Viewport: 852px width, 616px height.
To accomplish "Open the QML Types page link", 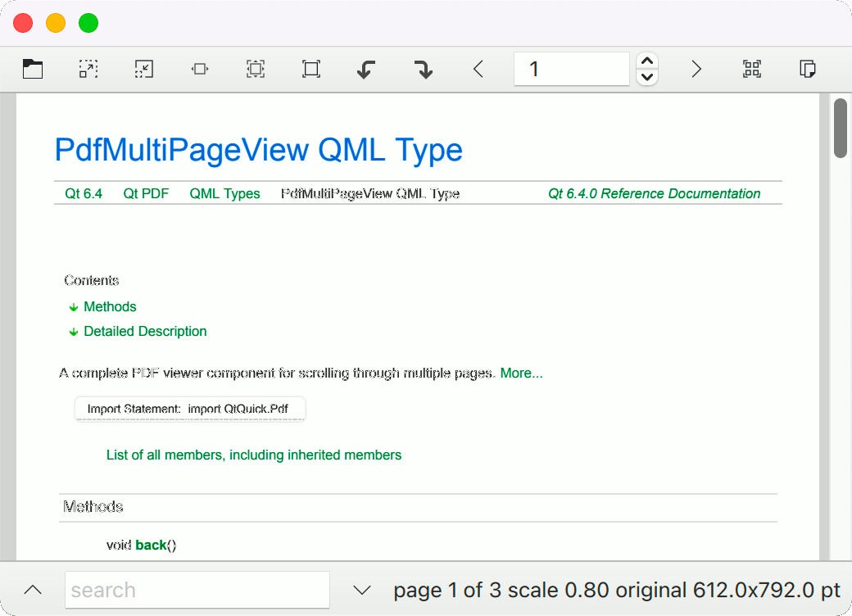I will [x=224, y=193].
